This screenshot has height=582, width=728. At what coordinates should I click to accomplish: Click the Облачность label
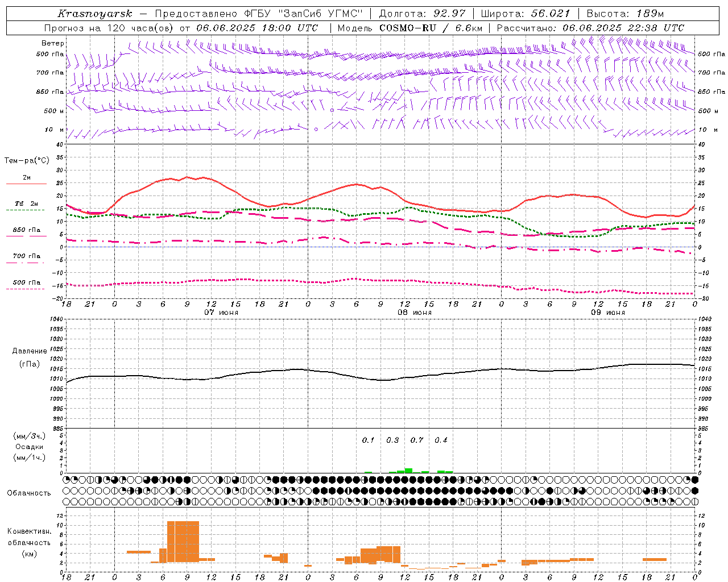coord(29,493)
